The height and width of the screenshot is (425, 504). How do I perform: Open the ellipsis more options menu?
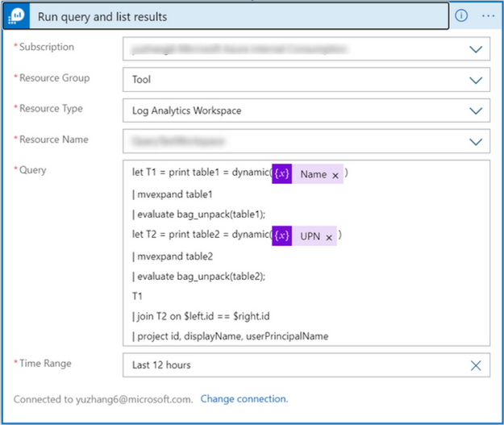click(x=488, y=15)
